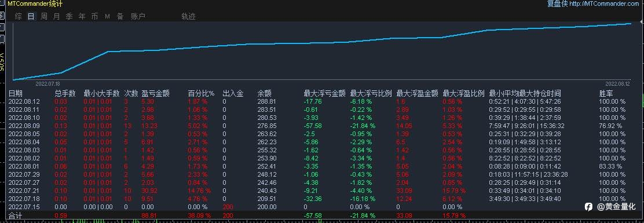Click the 7:59:47 | 9:26:01 | 15:36:32 cell

coord(526,126)
